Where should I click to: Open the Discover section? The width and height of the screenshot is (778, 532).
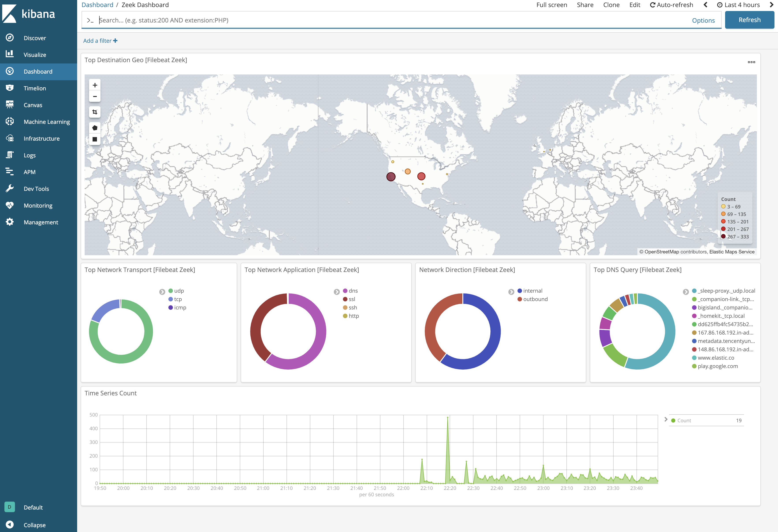35,38
